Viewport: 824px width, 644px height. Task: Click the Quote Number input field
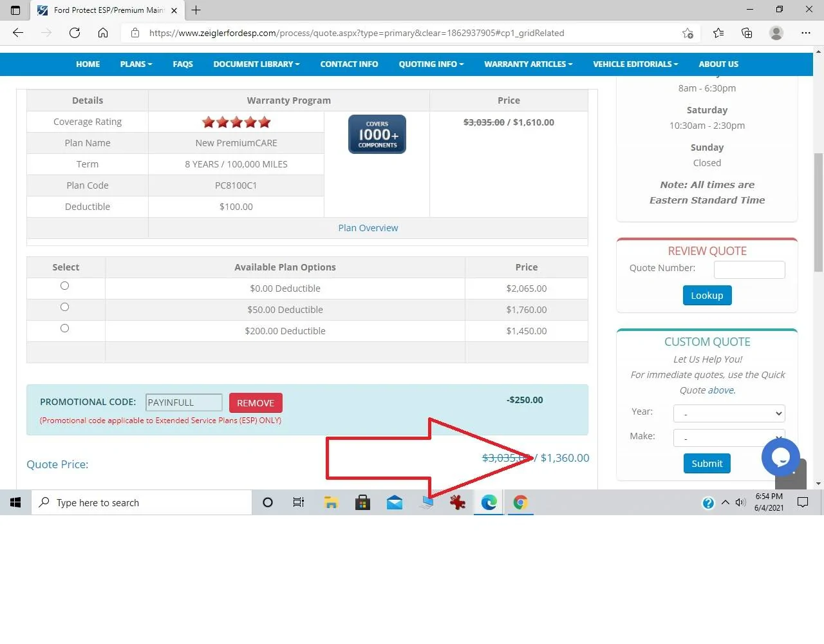(749, 270)
